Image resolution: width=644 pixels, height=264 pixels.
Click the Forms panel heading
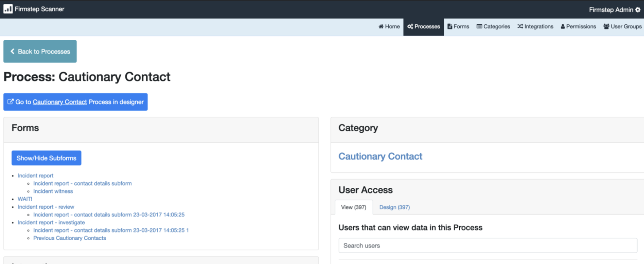pyautogui.click(x=25, y=128)
